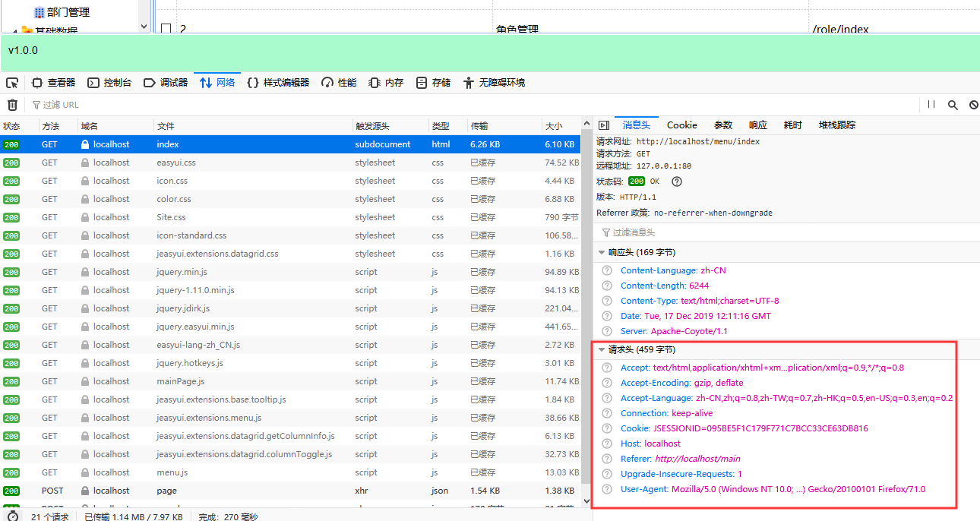Sort by the 方法 column header
The image size is (980, 521).
(x=58, y=126)
